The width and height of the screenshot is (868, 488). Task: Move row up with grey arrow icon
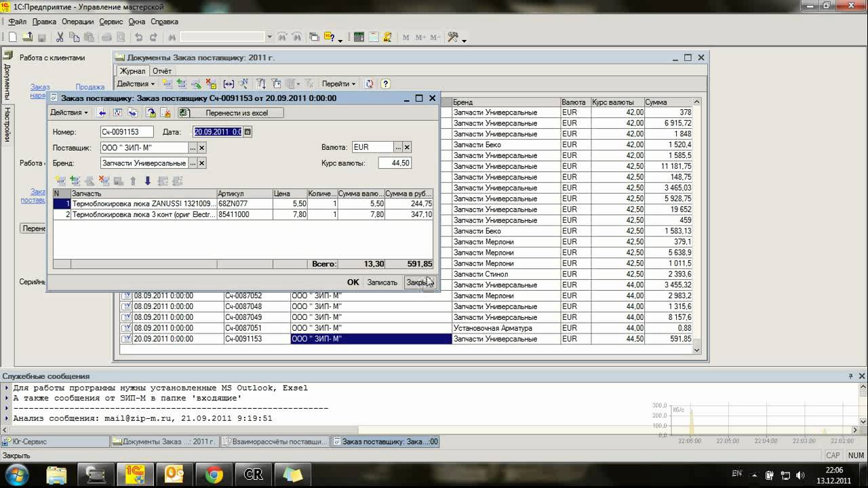133,181
